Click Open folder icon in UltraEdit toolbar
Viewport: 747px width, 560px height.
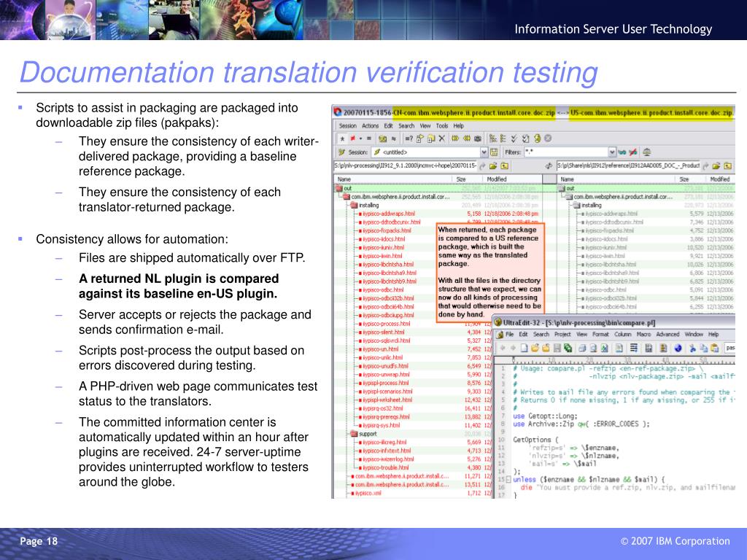point(535,348)
